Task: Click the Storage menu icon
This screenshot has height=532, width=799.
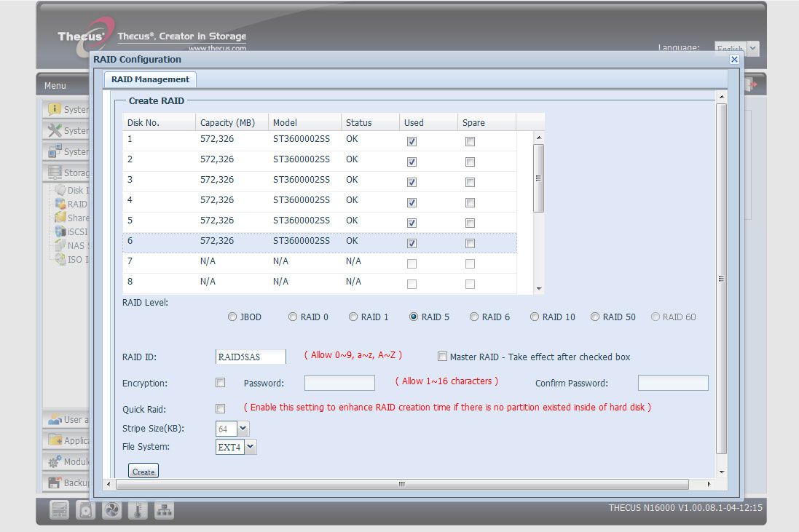Action: pos(55,172)
